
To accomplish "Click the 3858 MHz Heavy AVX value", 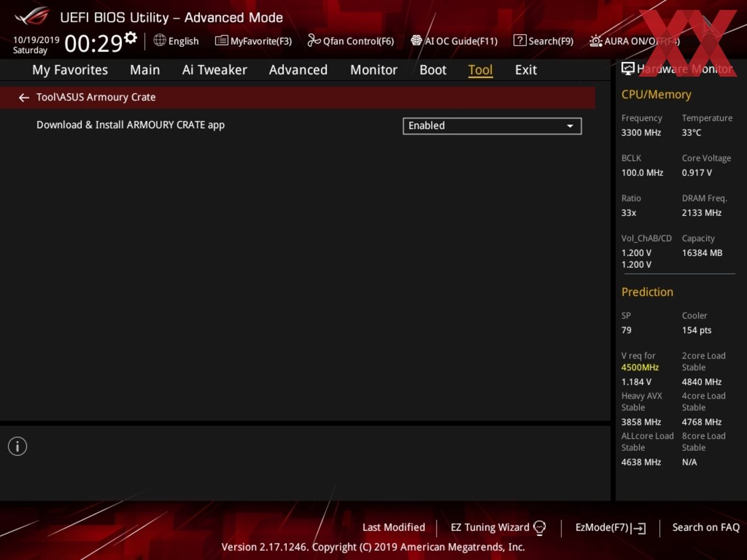I will (641, 422).
